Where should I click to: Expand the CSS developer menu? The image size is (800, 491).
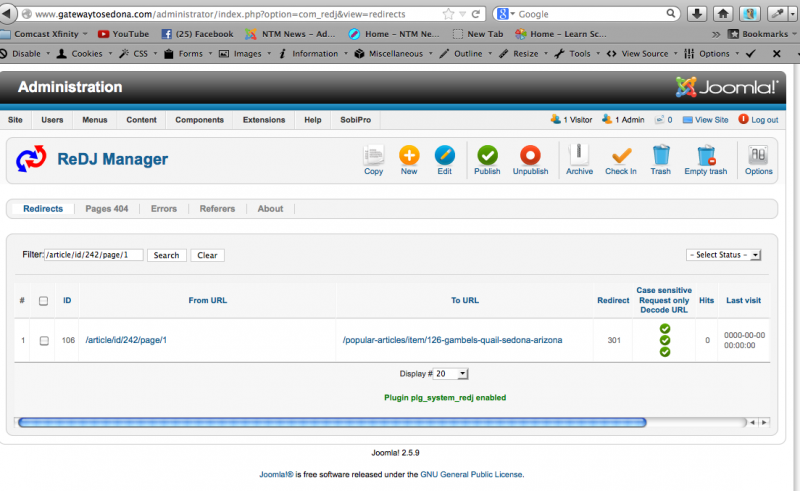pos(138,54)
